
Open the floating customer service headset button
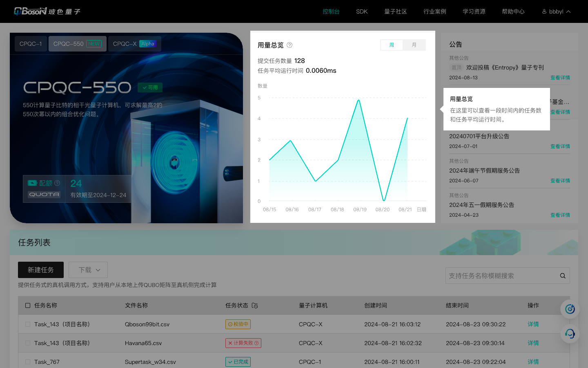[570, 334]
